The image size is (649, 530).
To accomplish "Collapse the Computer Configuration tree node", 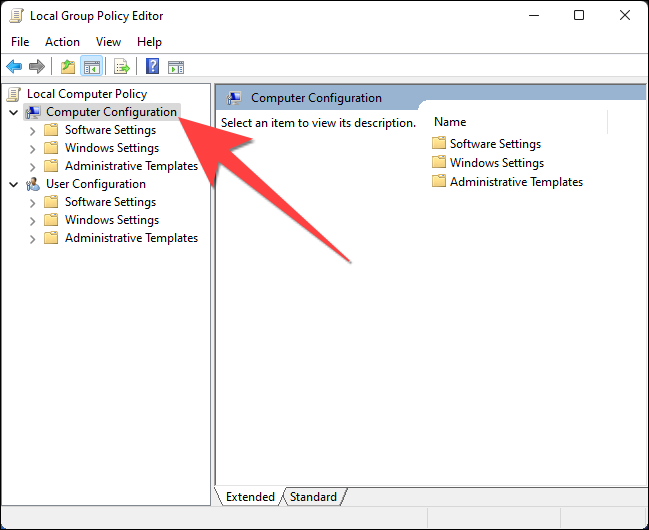I will point(13,113).
